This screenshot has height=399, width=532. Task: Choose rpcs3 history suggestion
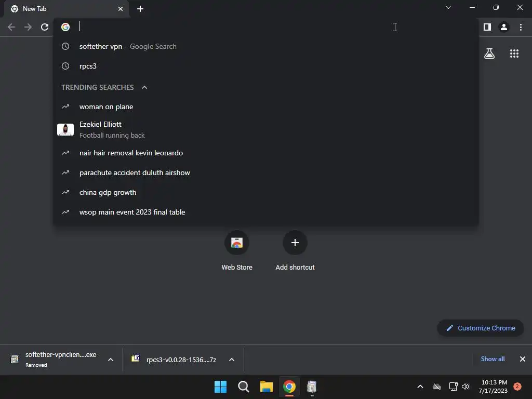pyautogui.click(x=266, y=66)
